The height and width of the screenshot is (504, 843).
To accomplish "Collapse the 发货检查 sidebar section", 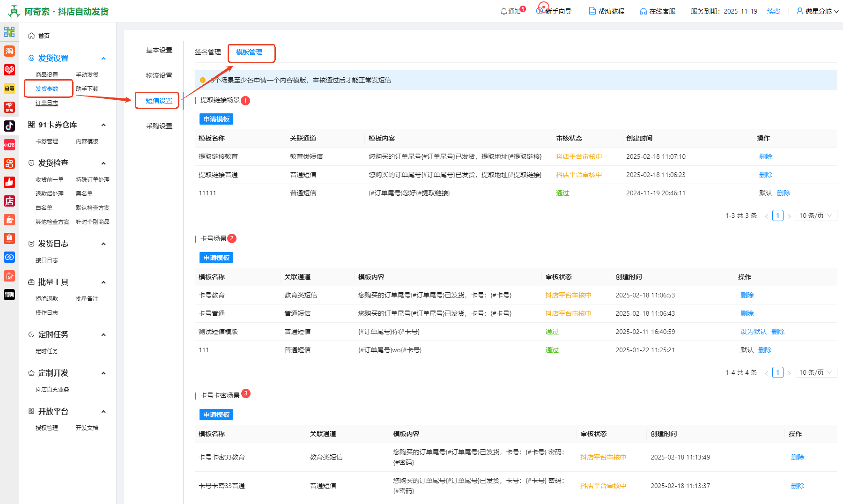I will tap(104, 163).
